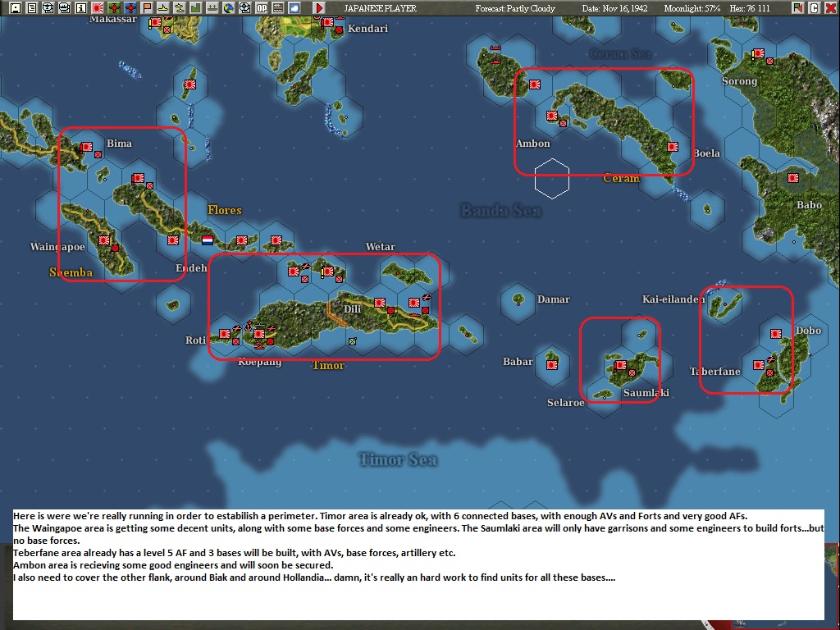
Task: Select the Boela base icon on Ceram
Action: (673, 147)
